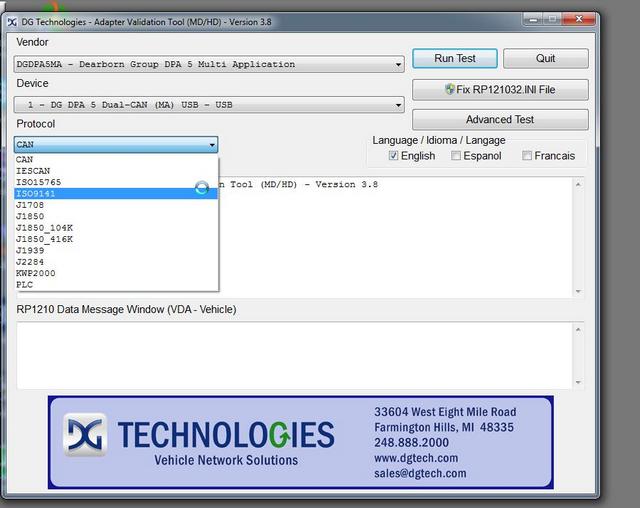This screenshot has height=508, width=640.
Task: Check the Espanol language checkbox
Action: [456, 156]
